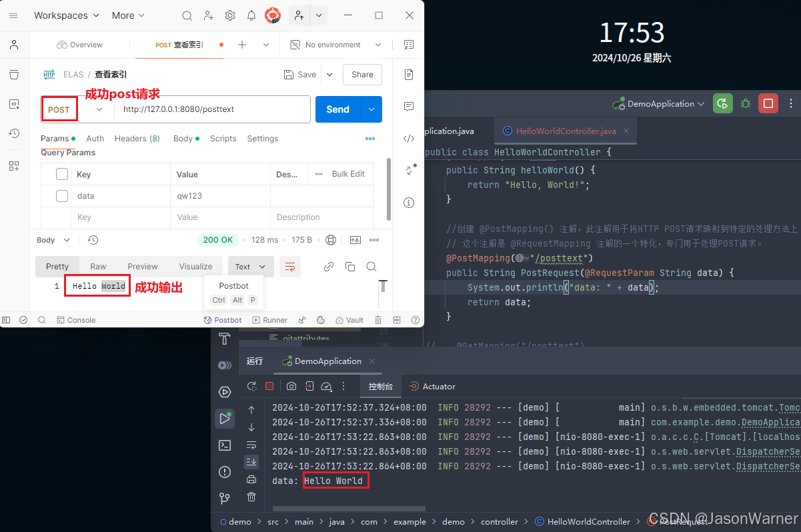The width and height of the screenshot is (801, 532).
Task: Open notifications via the bell icon
Action: [251, 15]
